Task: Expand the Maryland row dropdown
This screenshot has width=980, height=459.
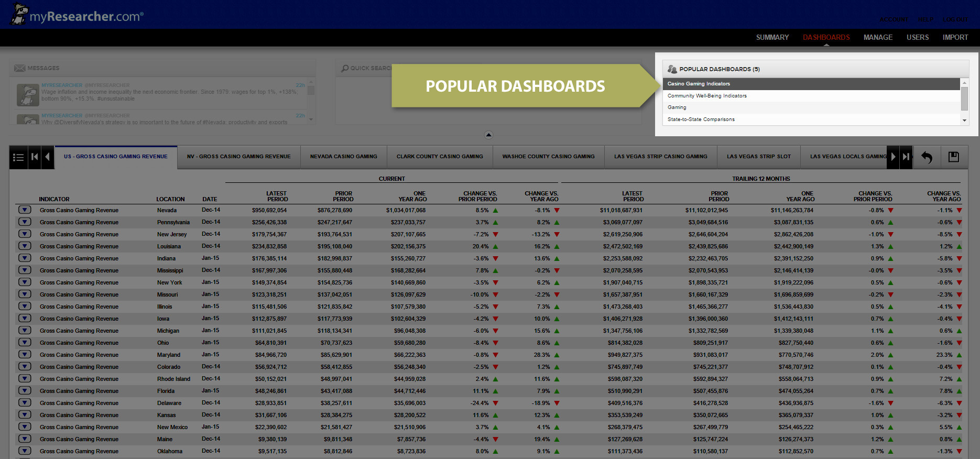Action: [x=25, y=354]
